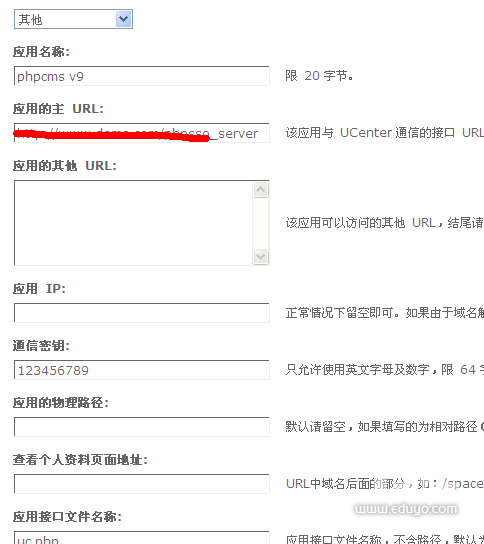Click the 应用名称 label

pos(41,52)
